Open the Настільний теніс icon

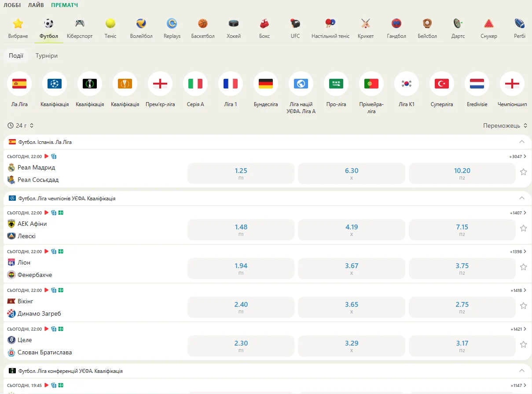(330, 23)
